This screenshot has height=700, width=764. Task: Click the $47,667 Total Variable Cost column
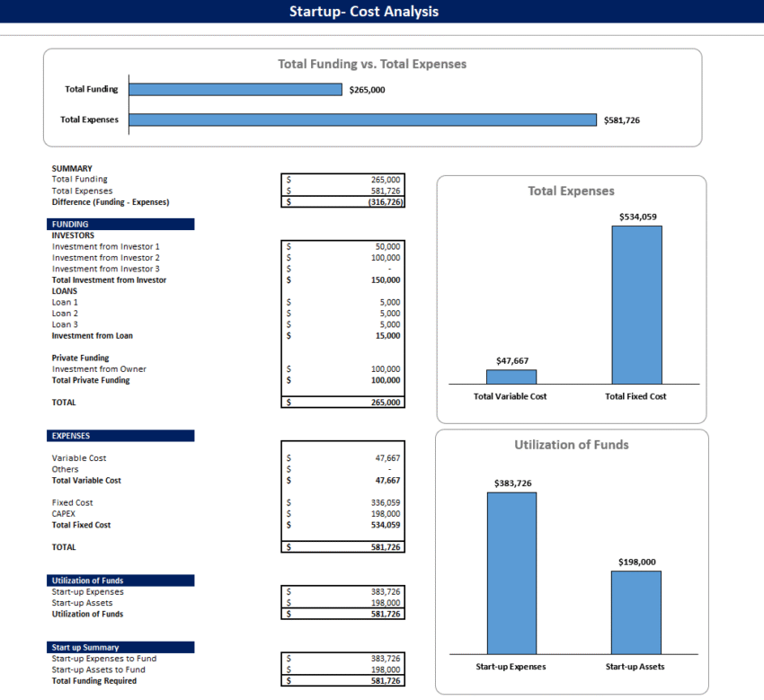coord(511,375)
